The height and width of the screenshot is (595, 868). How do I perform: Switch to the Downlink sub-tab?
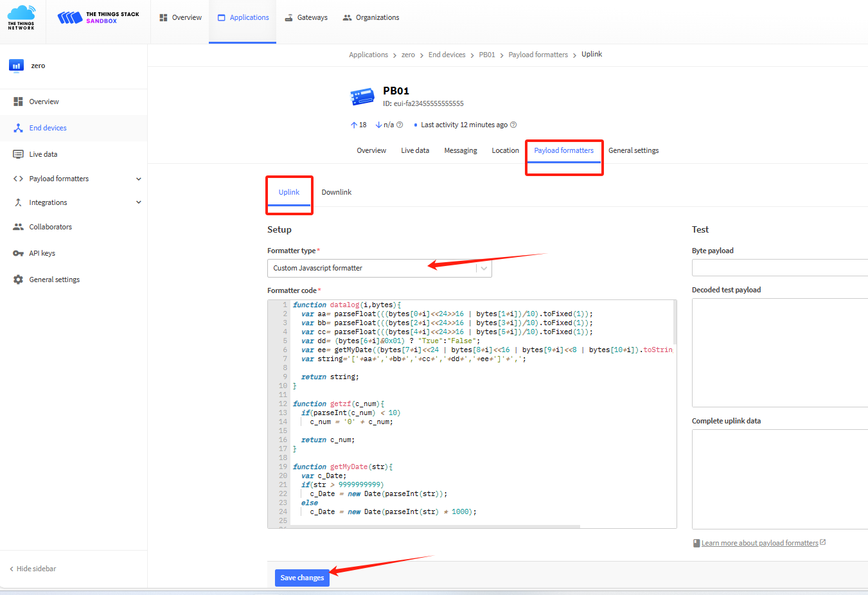[x=337, y=192]
